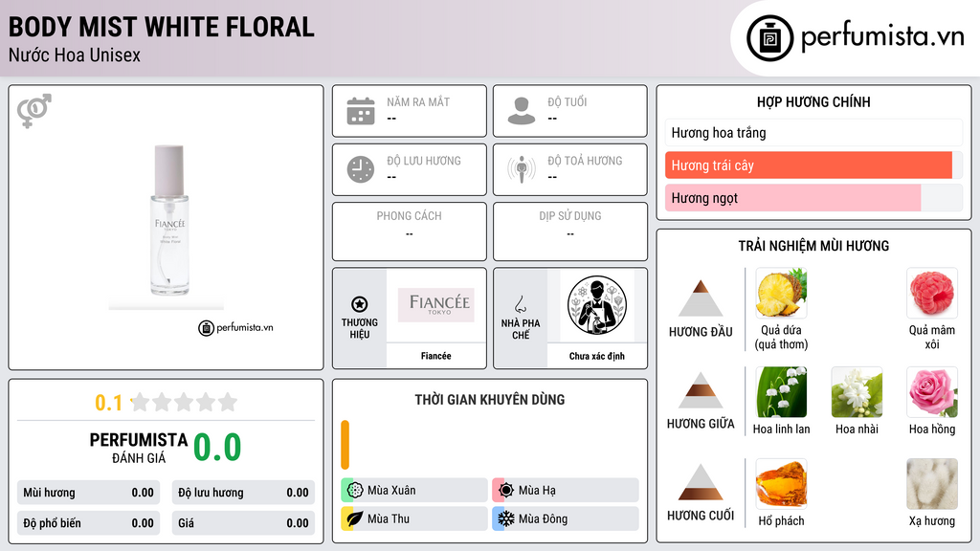980x551 pixels.
Task: Click the unisex gender symbol icon
Action: pyautogui.click(x=34, y=111)
